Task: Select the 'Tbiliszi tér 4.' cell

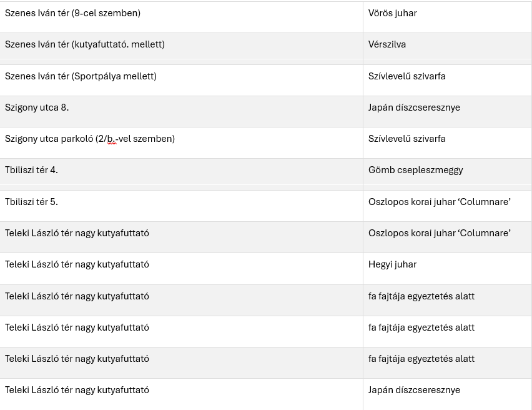Action: point(31,170)
